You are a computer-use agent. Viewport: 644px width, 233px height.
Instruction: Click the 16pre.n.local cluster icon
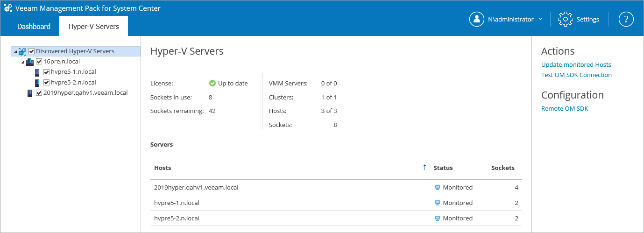click(30, 62)
